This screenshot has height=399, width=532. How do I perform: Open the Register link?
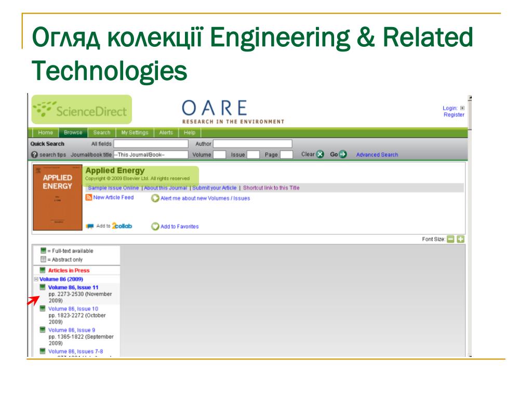454,115
